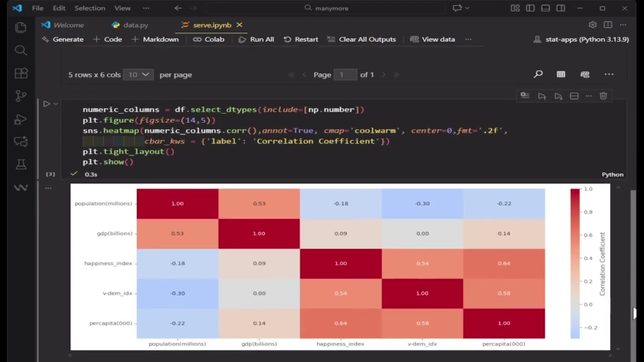This screenshot has height=362, width=644.
Task: Open the View menu
Action: pos(122,8)
